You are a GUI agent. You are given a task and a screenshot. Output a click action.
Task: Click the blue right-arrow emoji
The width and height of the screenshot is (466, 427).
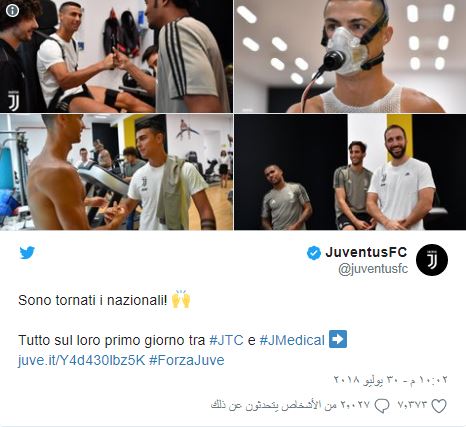pyautogui.click(x=338, y=339)
